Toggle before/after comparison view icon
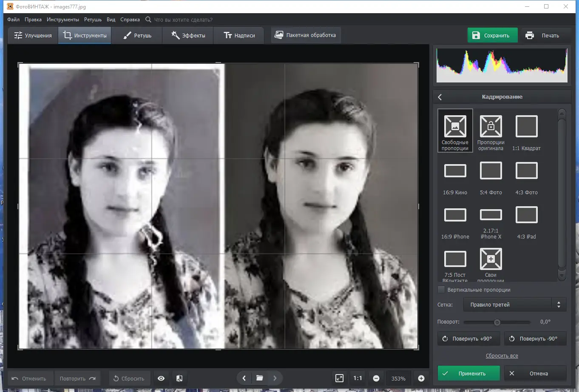 pyautogui.click(x=179, y=378)
